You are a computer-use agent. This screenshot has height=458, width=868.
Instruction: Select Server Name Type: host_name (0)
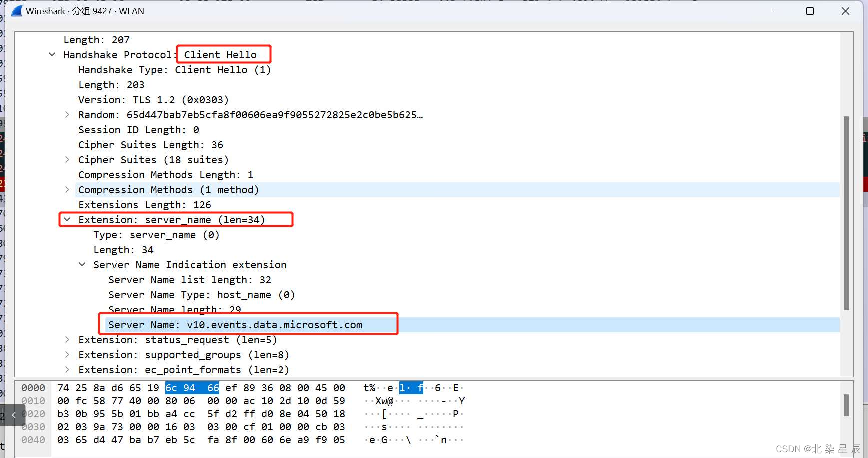click(202, 295)
